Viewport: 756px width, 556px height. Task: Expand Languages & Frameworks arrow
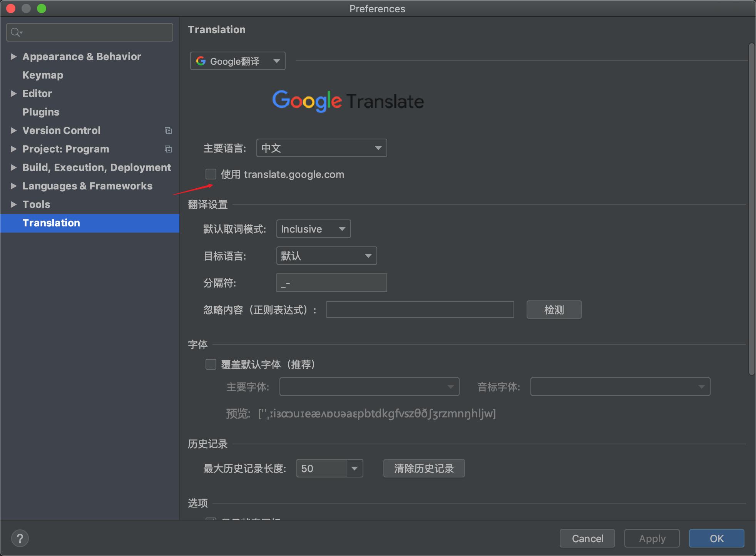tap(13, 186)
